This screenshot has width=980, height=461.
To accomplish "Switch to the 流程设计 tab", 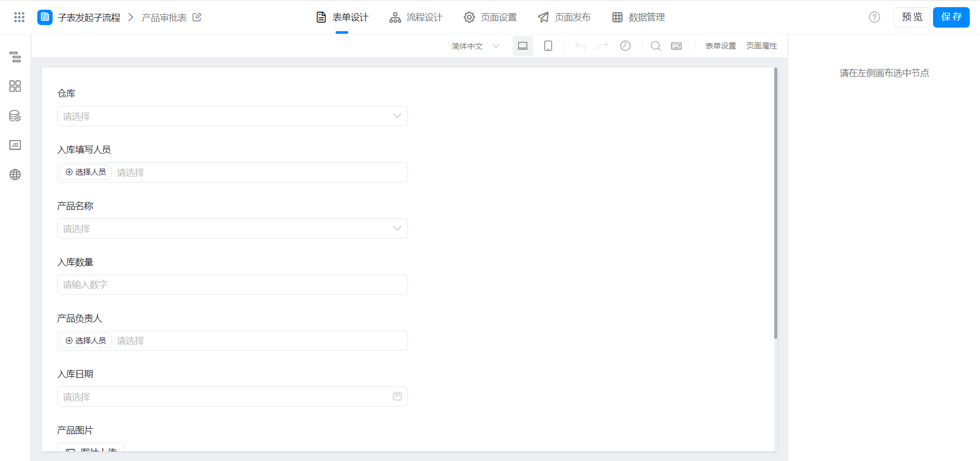I will pyautogui.click(x=416, y=17).
